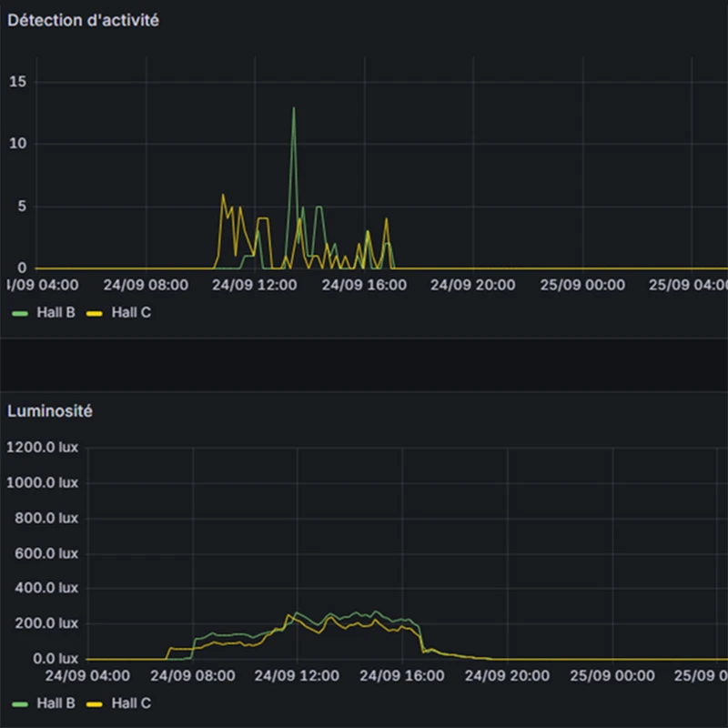Select 25/09 00:00 tick on Luminosité time axis
Viewport: 728px width, 728px height.
611,676
